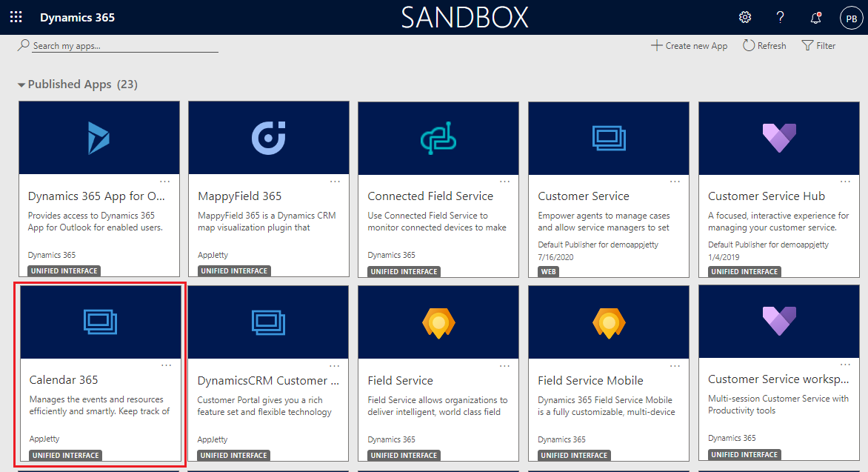Open more options for Customer Service workspace
The width and height of the screenshot is (868, 472).
(845, 364)
